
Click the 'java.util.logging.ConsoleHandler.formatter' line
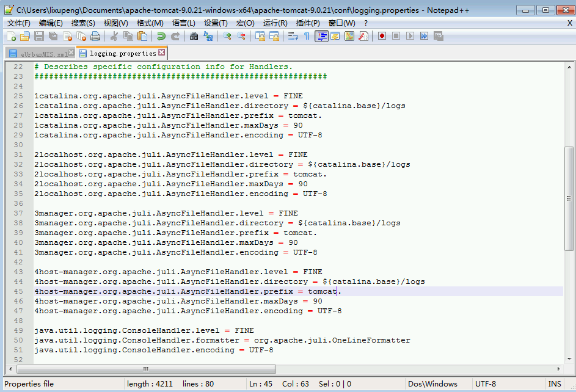click(222, 340)
